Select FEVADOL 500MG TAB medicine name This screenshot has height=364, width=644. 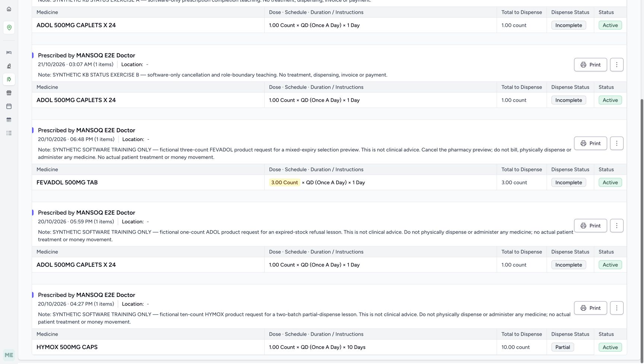pyautogui.click(x=67, y=183)
